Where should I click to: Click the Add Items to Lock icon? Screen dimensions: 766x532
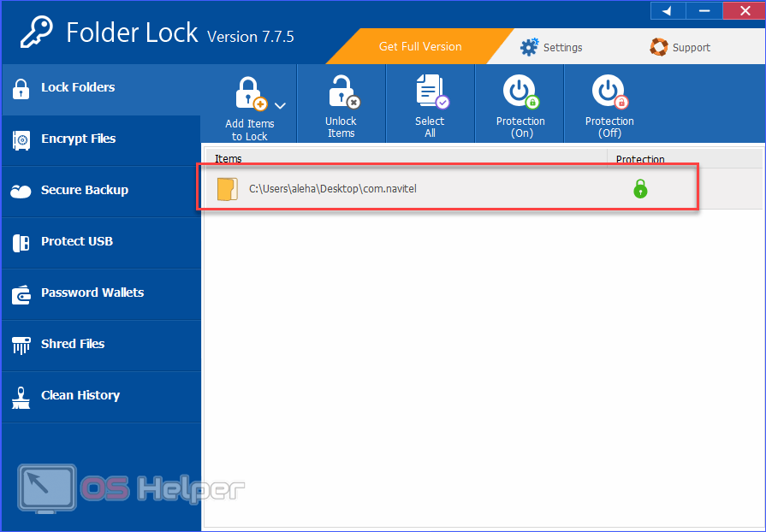pyautogui.click(x=249, y=94)
